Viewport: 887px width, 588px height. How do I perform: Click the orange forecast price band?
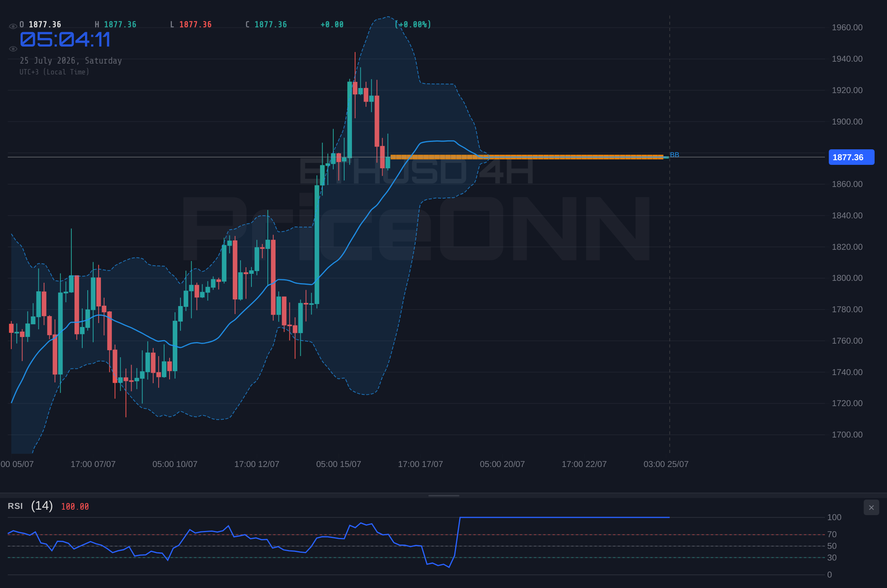[527, 157]
